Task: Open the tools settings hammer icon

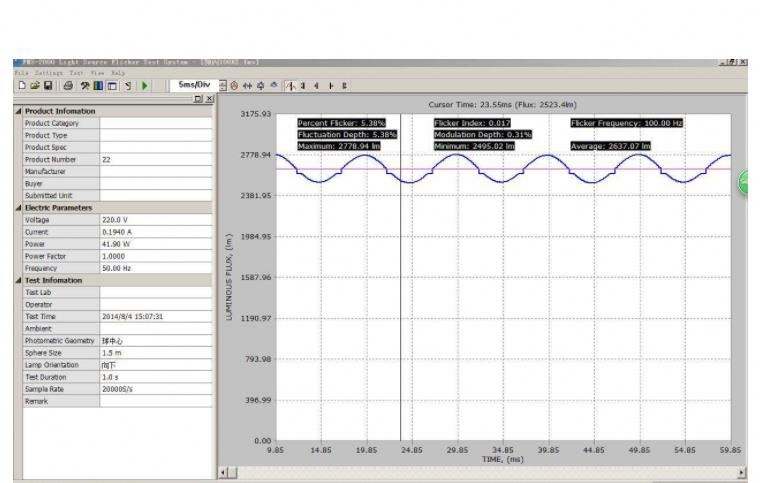Action: pos(85,86)
